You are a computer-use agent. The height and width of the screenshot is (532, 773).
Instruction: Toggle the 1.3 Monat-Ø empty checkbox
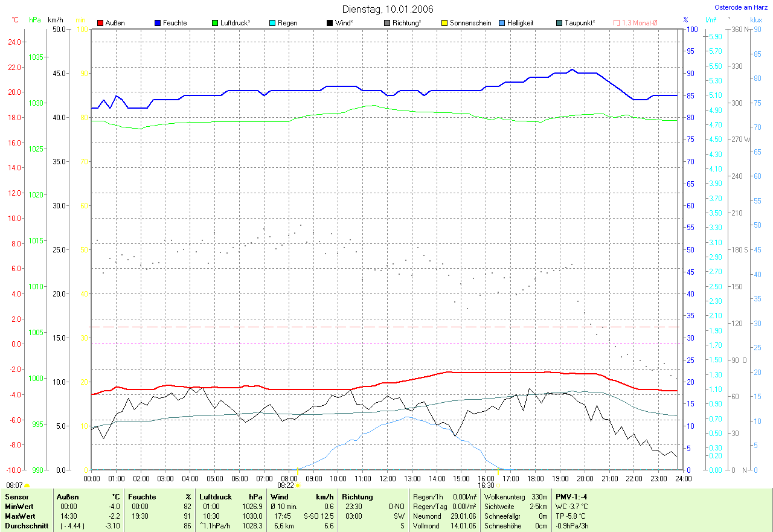point(617,23)
